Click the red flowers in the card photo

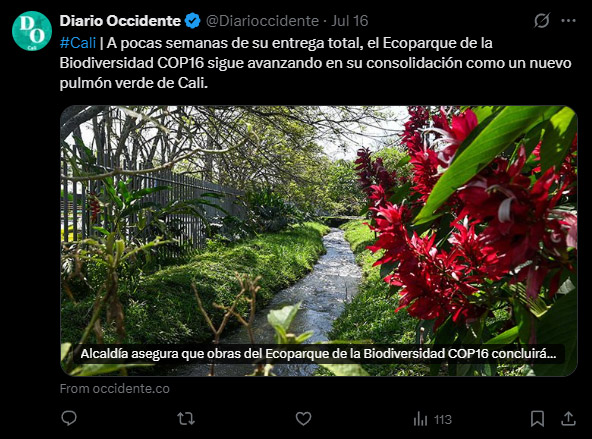[468, 219]
